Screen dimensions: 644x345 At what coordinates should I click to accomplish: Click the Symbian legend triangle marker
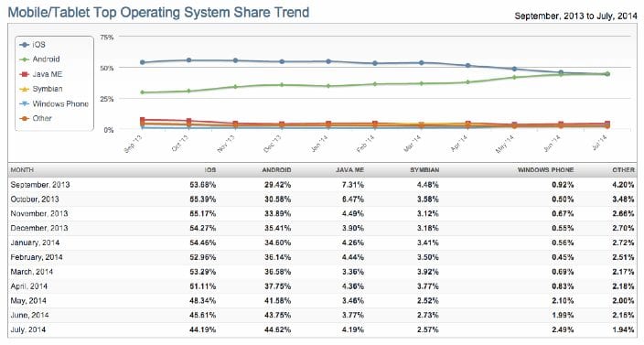point(24,89)
